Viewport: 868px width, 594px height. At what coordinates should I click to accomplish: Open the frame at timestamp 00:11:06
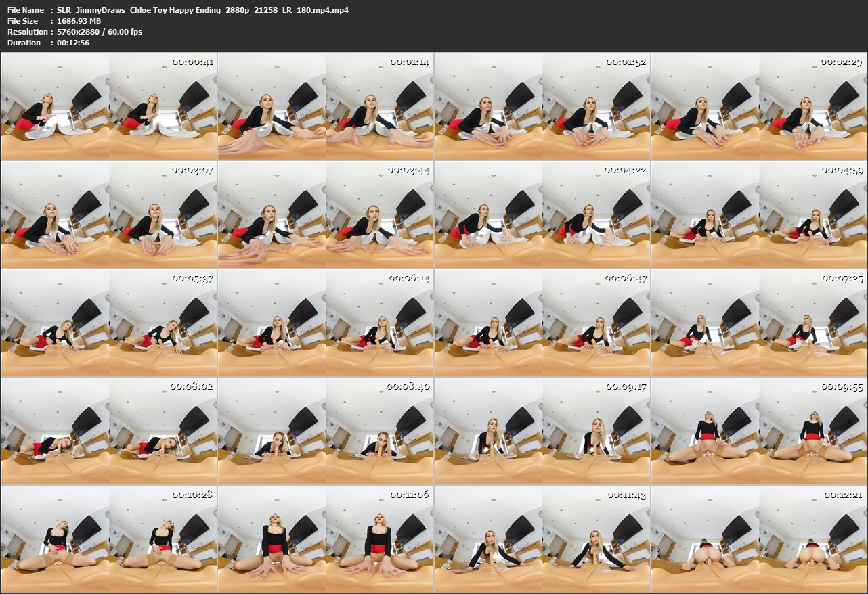pos(326,539)
